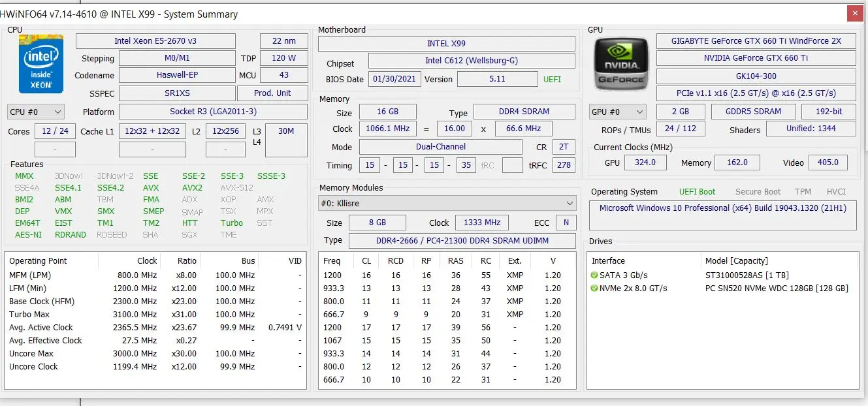Click the green UEFI label next to BIOS version

pyautogui.click(x=552, y=80)
